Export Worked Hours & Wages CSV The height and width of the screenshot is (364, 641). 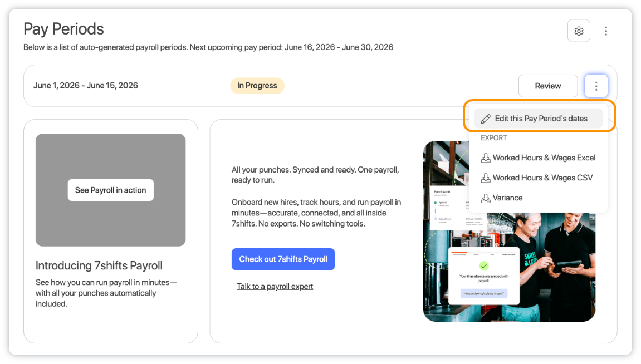[x=537, y=178]
